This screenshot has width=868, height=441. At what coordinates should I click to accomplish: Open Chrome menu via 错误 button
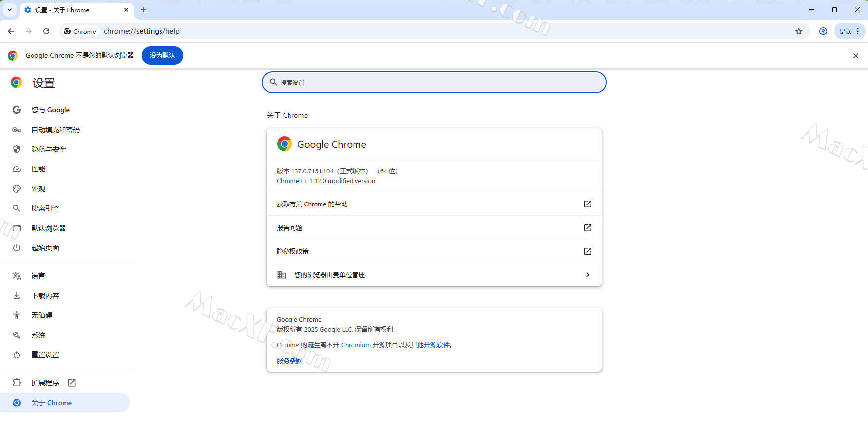click(x=849, y=31)
